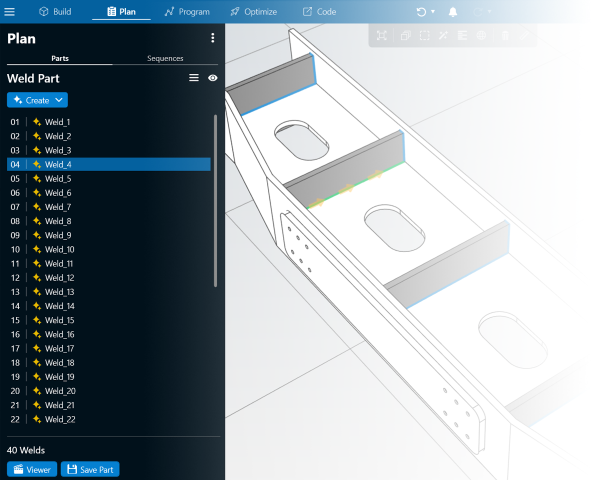
Task: Click the spark icon beside Weld_7
Action: click(x=36, y=207)
